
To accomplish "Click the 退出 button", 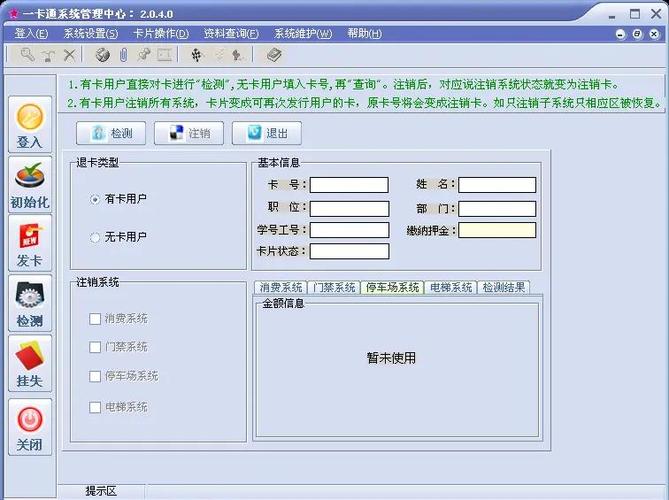I will point(267,133).
